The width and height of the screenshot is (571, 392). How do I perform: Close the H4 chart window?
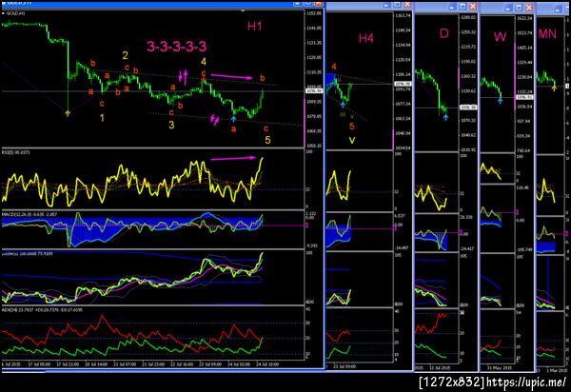[x=407, y=5]
